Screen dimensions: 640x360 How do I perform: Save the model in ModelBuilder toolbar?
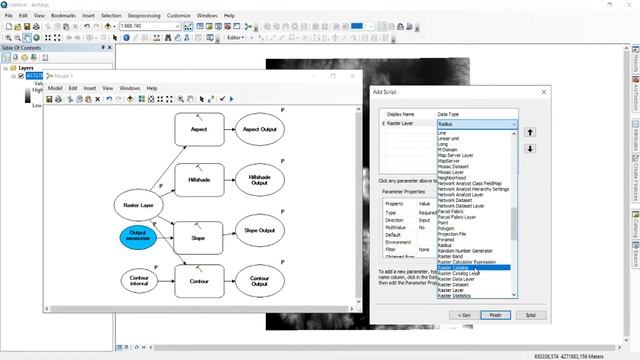click(49, 99)
